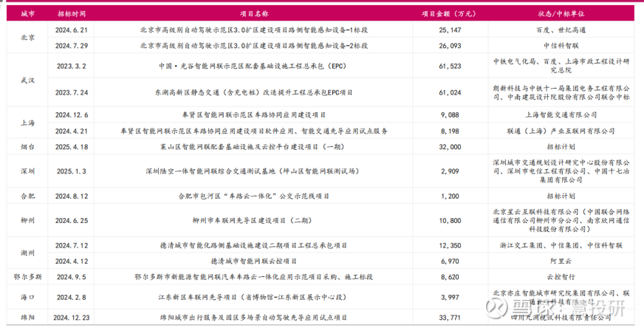
Task: Click the 招标时间 column header
Action: click(72, 13)
